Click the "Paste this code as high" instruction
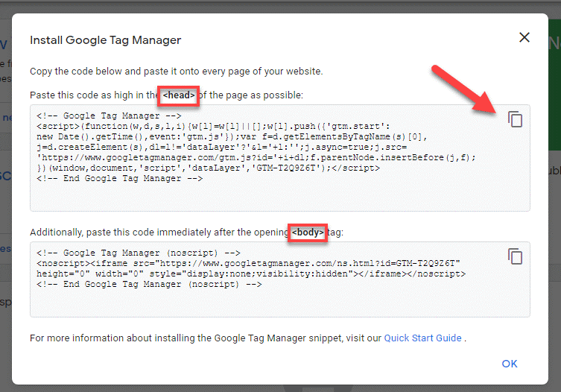Screen dimensions: 561x392 click(x=93, y=95)
